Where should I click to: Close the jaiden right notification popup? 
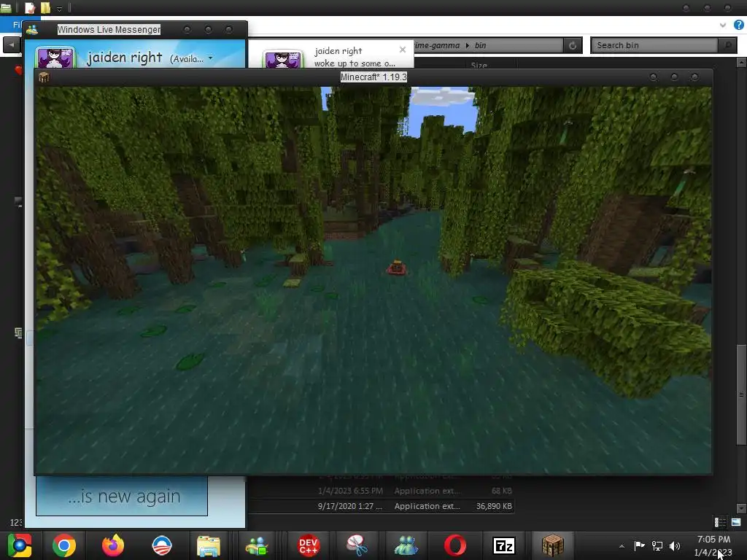coord(403,50)
